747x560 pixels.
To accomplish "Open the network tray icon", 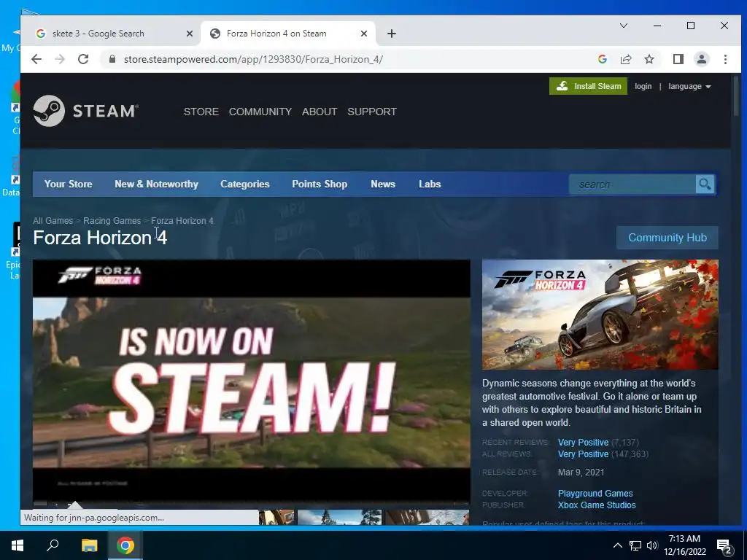I will [635, 545].
